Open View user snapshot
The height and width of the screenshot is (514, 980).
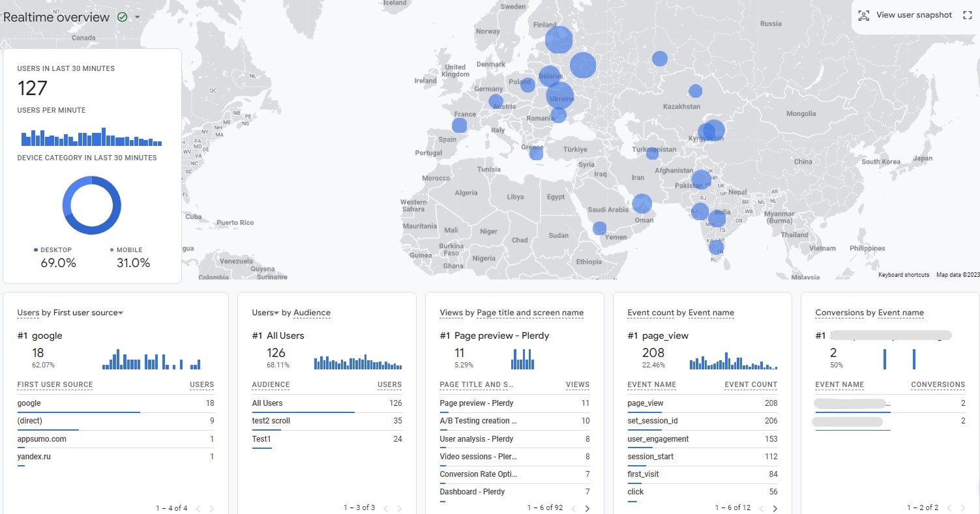click(913, 15)
